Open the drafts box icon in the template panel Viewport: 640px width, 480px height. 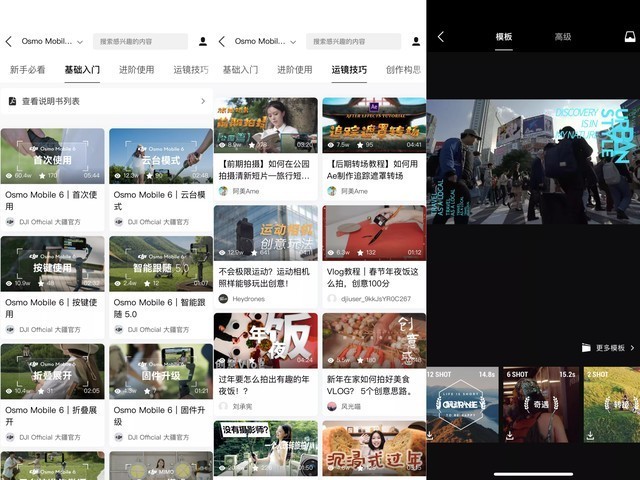tap(630, 37)
